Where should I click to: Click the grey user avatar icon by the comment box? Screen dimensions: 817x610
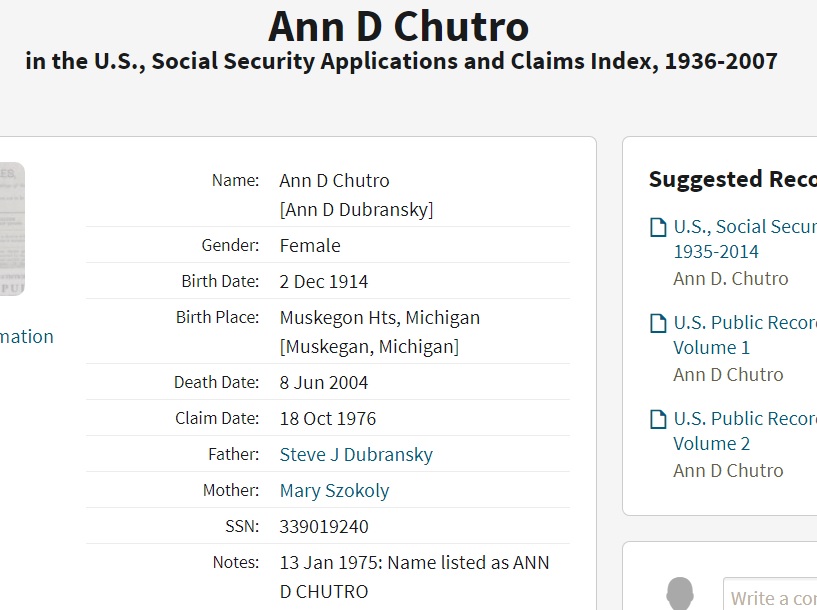[680, 594]
